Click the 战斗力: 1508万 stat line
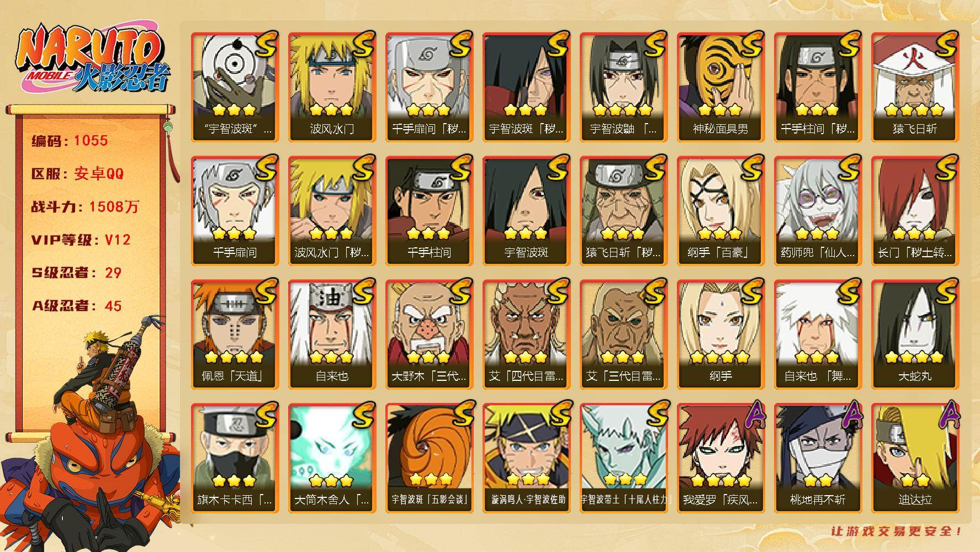 (x=86, y=207)
